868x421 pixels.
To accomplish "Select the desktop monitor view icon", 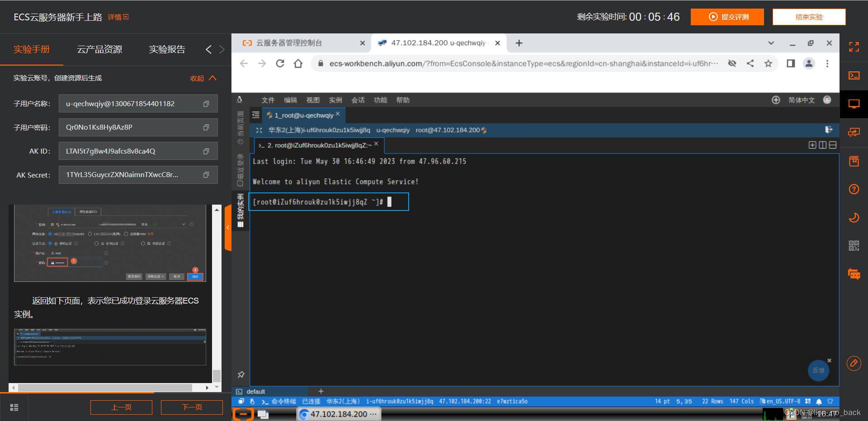I will (854, 104).
